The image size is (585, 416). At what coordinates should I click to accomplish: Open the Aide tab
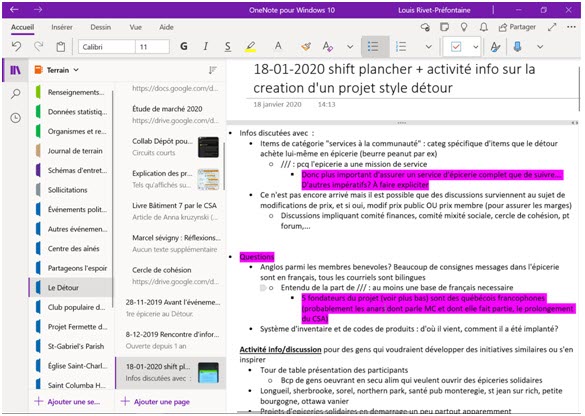(x=166, y=27)
